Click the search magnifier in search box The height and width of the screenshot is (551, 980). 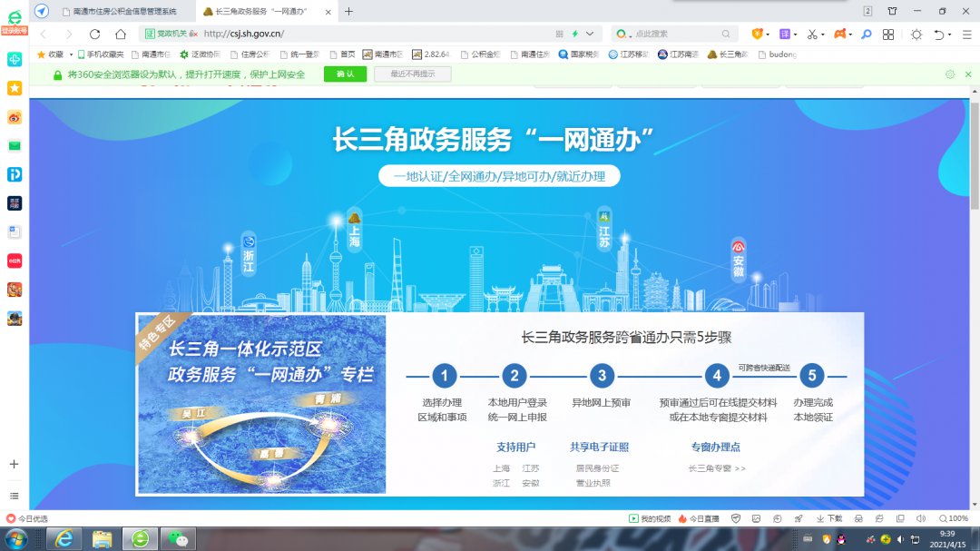click(x=726, y=34)
